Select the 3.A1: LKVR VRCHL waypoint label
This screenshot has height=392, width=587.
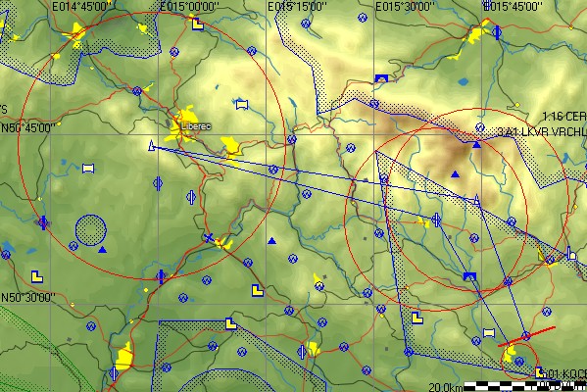tap(542, 132)
